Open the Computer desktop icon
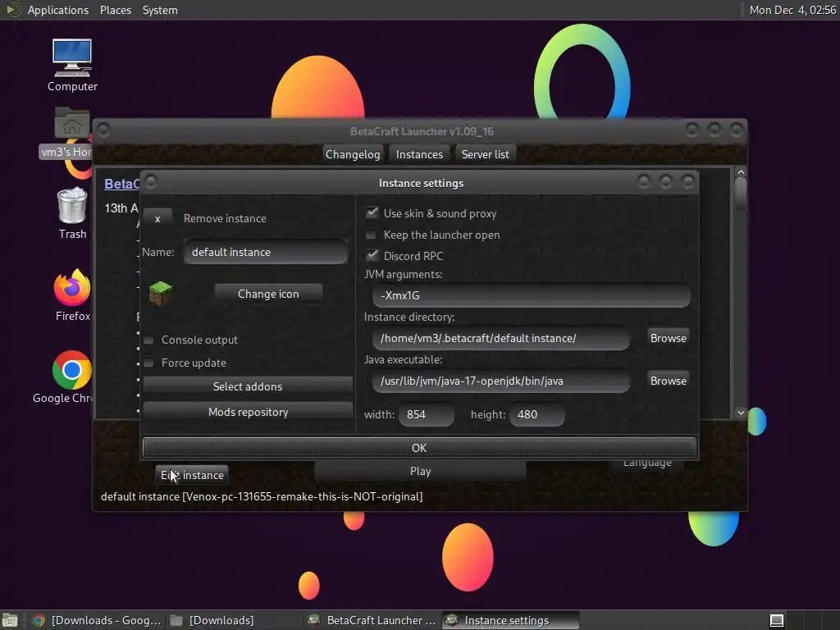 pyautogui.click(x=72, y=64)
